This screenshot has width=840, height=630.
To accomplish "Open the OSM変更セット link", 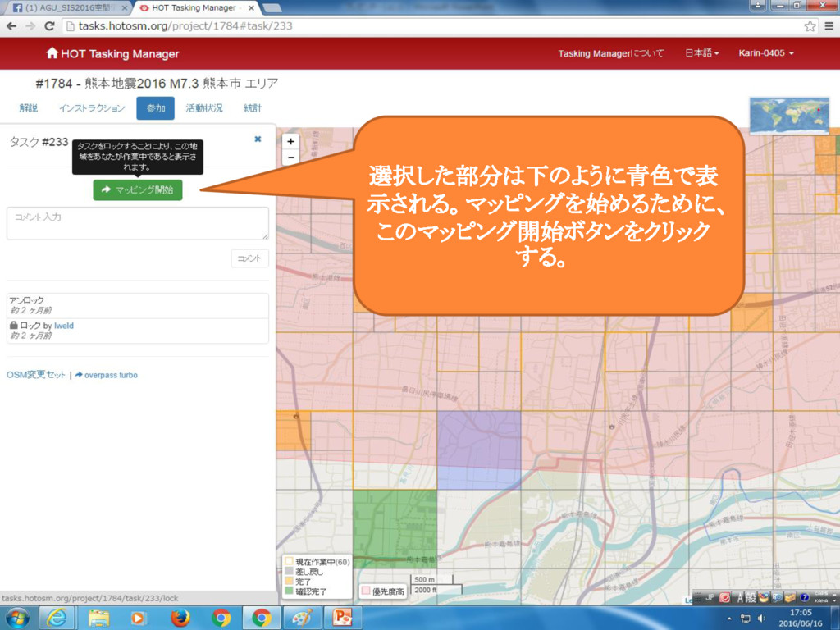I will coord(36,375).
